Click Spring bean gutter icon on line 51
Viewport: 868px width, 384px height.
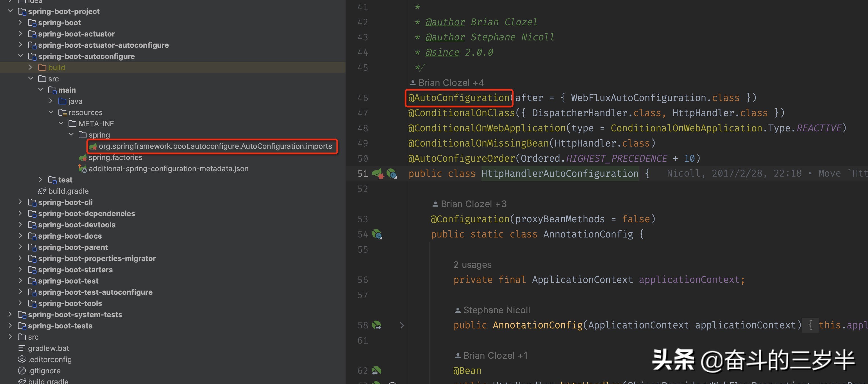click(x=378, y=173)
